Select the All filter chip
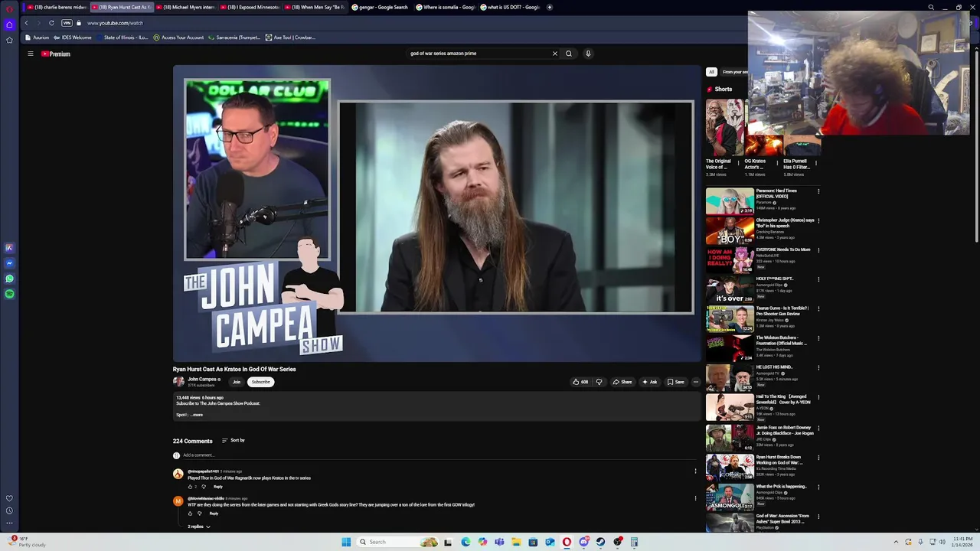 click(x=711, y=72)
